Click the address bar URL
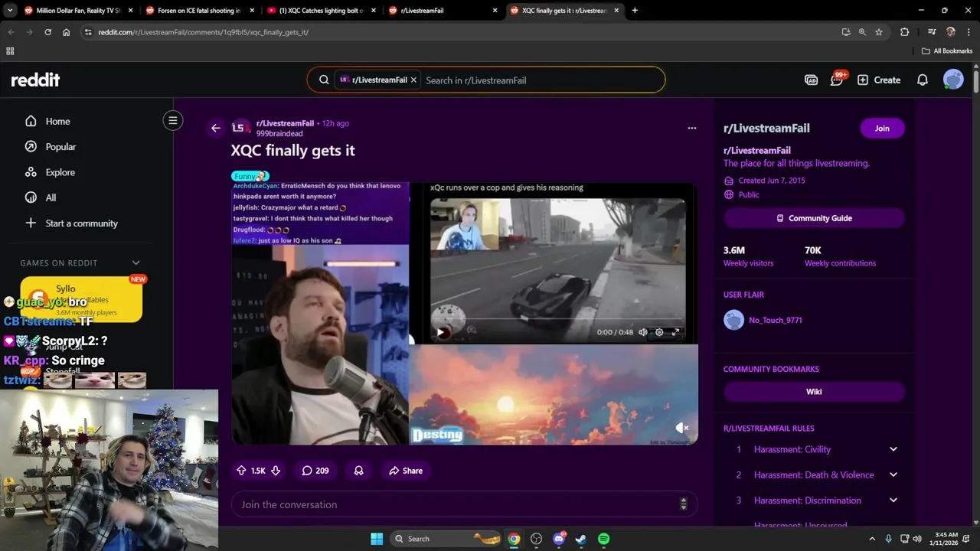This screenshot has height=551, width=980. click(203, 32)
